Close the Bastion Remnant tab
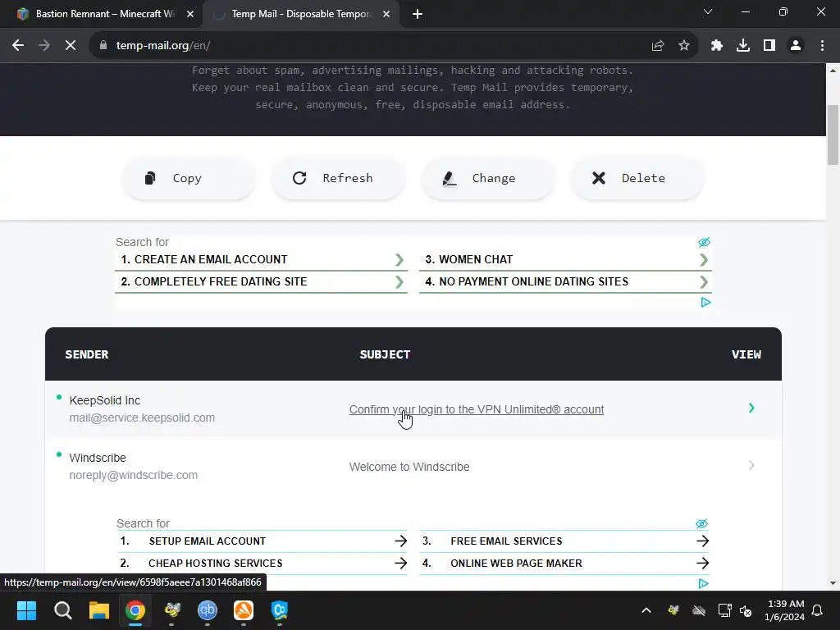This screenshot has width=840, height=630. [x=190, y=14]
